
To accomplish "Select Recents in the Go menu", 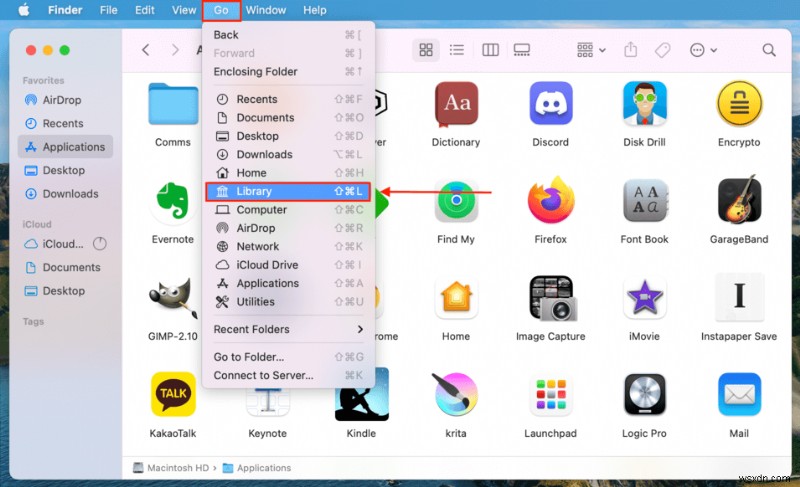I will coord(288,99).
